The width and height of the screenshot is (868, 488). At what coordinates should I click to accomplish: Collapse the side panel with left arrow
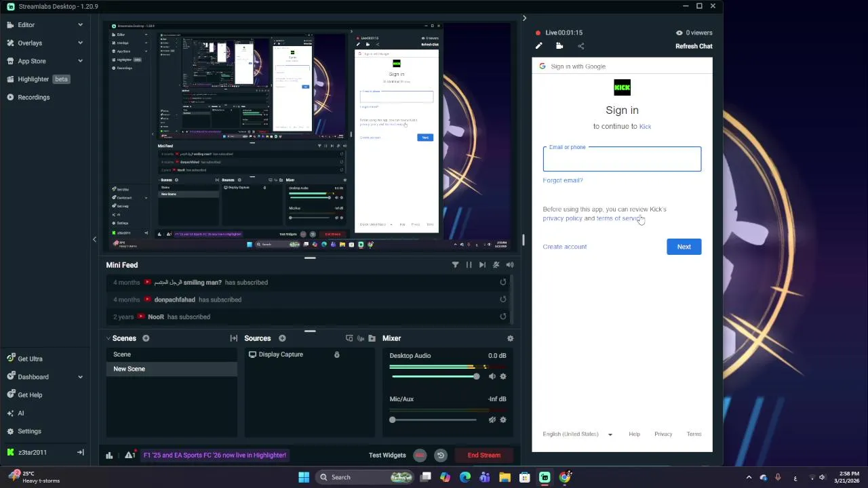(94, 239)
